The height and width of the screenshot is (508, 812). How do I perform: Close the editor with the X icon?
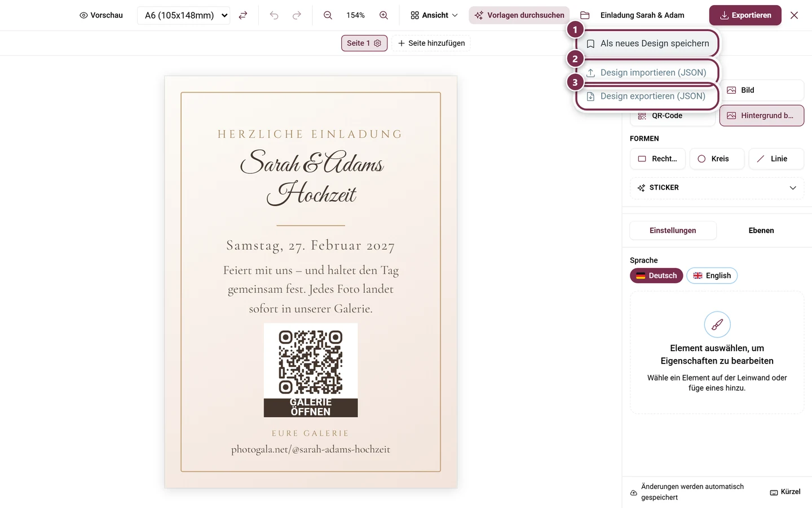pos(794,15)
